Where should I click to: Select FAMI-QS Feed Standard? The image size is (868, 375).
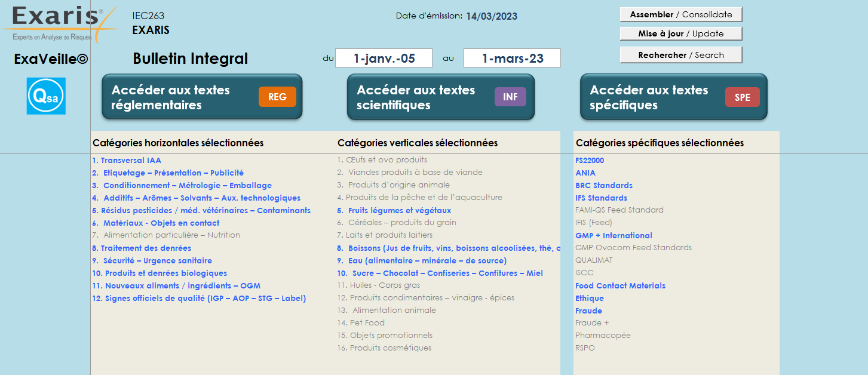click(619, 210)
